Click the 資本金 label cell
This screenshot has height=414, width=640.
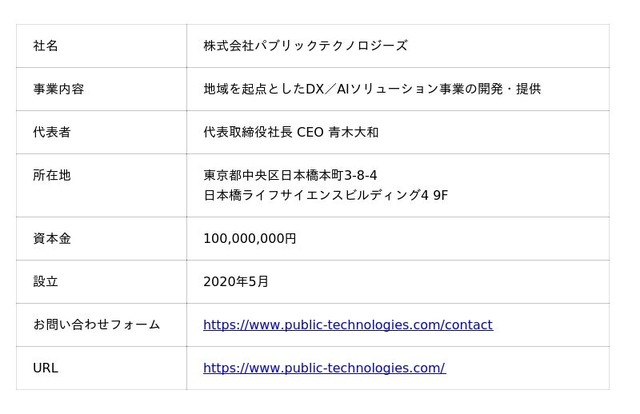pos(52,239)
